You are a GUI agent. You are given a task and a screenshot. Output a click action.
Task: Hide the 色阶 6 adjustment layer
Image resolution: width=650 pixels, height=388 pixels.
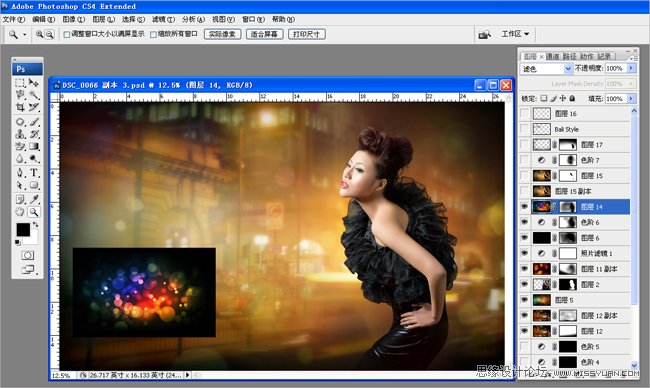[524, 222]
